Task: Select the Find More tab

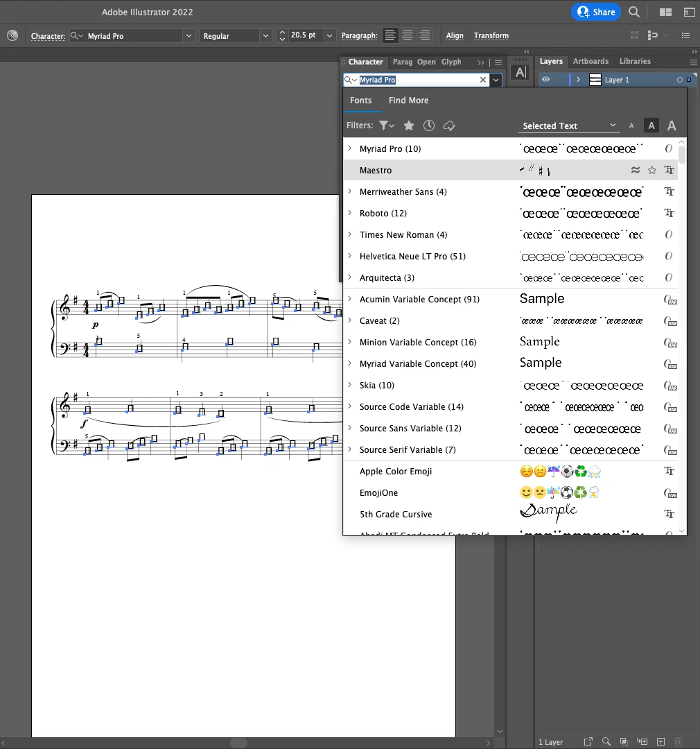Action: click(408, 101)
